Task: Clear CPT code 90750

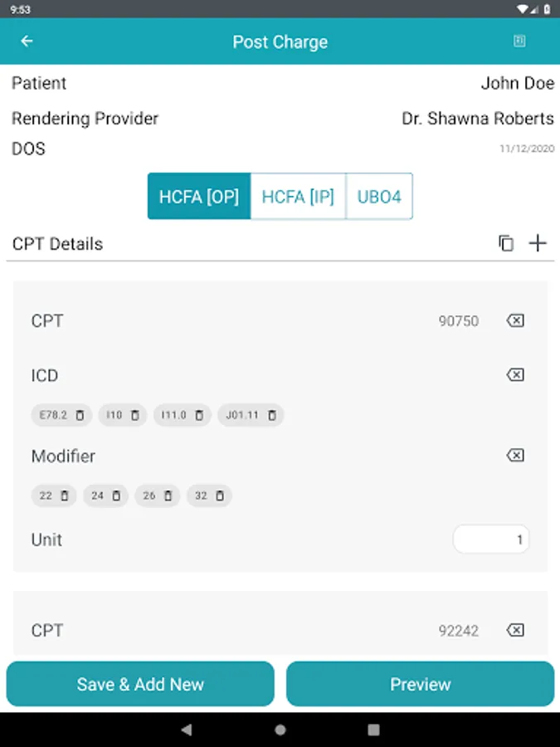Action: pyautogui.click(x=515, y=320)
